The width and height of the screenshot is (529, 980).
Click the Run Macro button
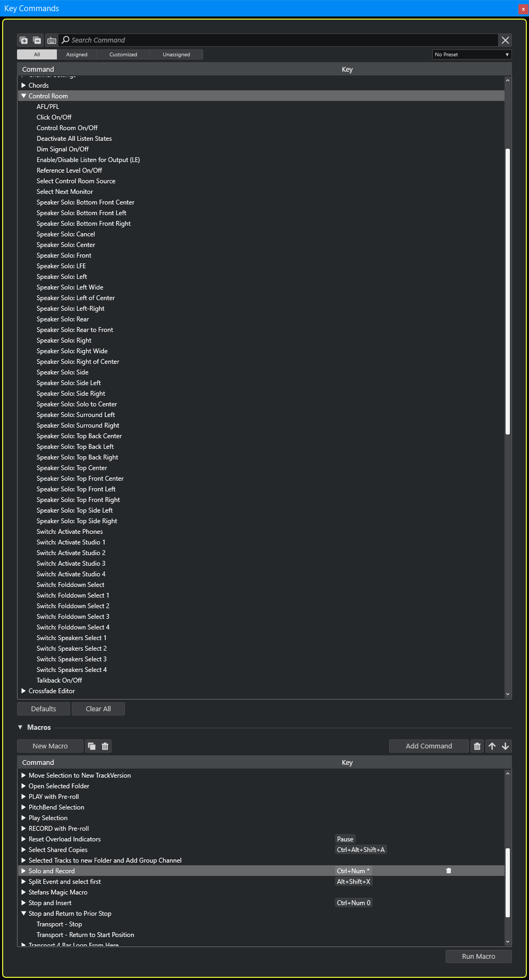(x=478, y=957)
